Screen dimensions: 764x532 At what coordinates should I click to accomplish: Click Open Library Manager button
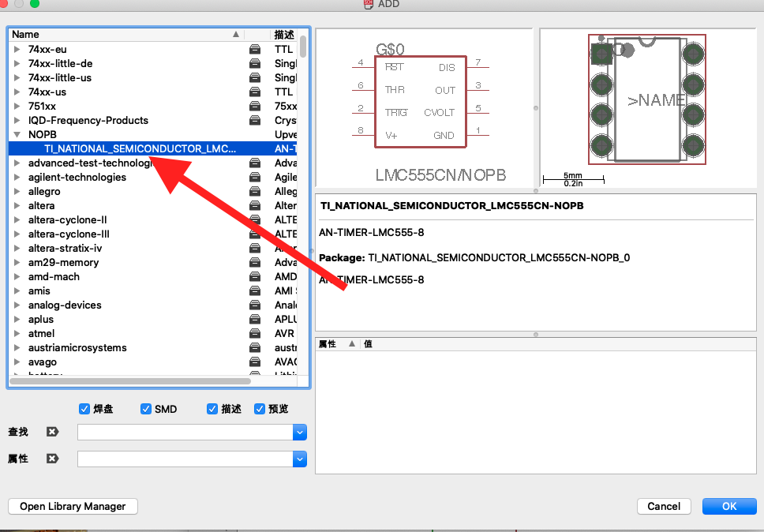(x=73, y=506)
